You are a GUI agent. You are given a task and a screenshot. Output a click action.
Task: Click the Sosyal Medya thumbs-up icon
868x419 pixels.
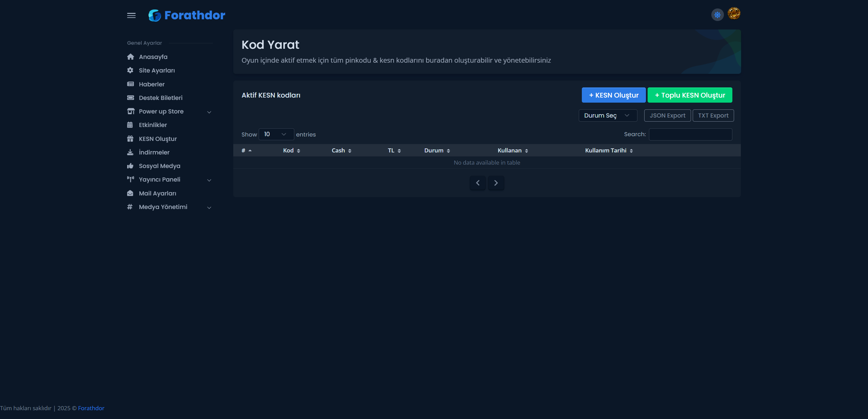tap(130, 166)
